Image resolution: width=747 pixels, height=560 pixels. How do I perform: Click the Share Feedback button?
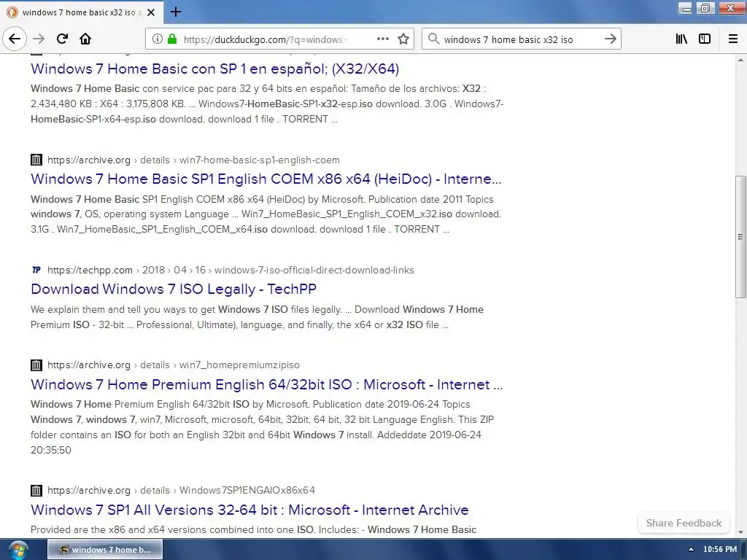pyautogui.click(x=684, y=523)
